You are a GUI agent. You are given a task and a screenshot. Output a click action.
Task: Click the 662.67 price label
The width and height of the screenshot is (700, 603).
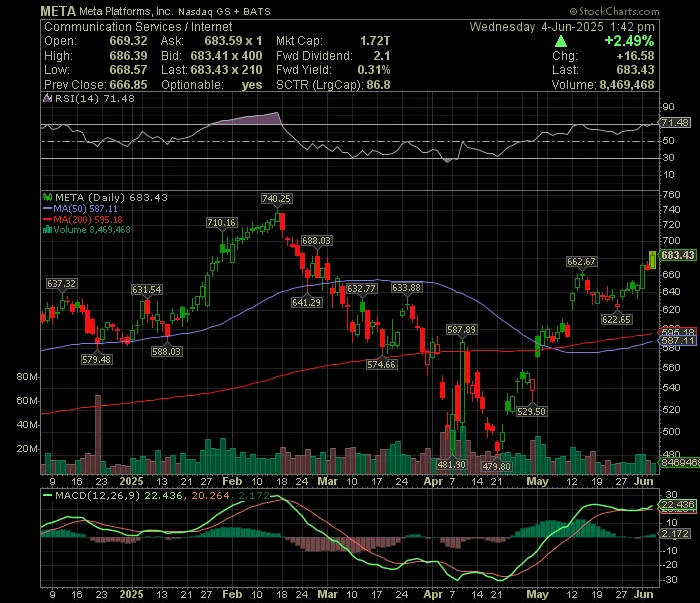click(581, 262)
